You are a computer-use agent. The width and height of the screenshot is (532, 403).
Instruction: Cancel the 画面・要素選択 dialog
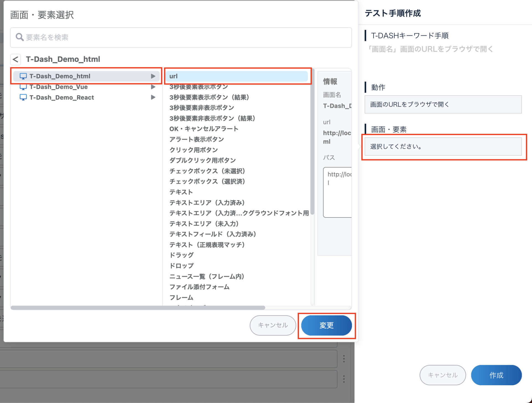(x=273, y=325)
